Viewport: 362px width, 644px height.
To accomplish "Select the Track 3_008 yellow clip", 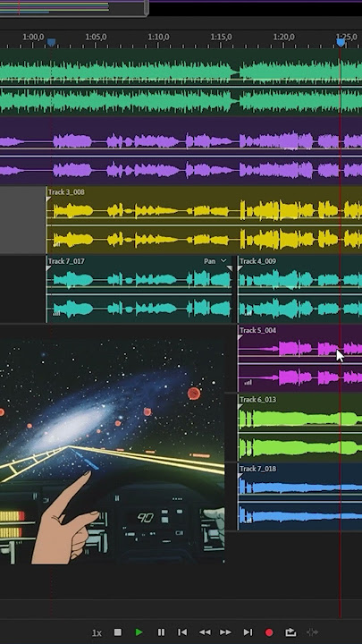I will (204, 220).
